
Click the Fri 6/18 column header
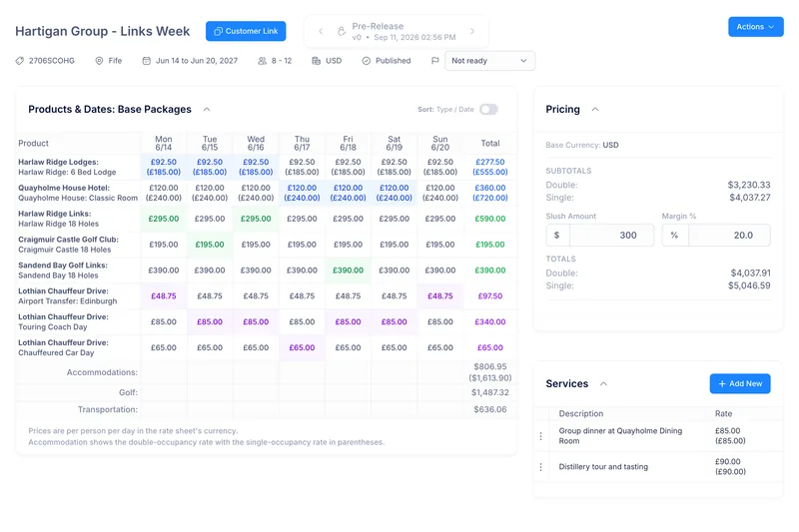(x=348, y=143)
